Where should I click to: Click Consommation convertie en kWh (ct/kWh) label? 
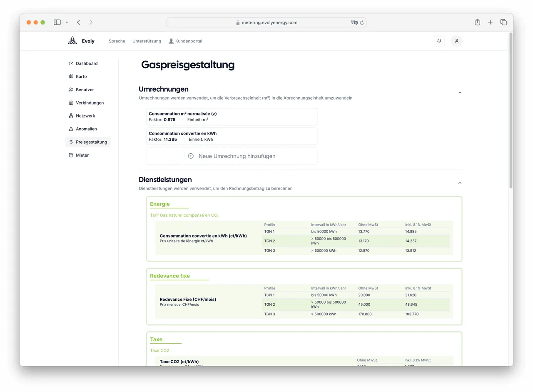(203, 236)
